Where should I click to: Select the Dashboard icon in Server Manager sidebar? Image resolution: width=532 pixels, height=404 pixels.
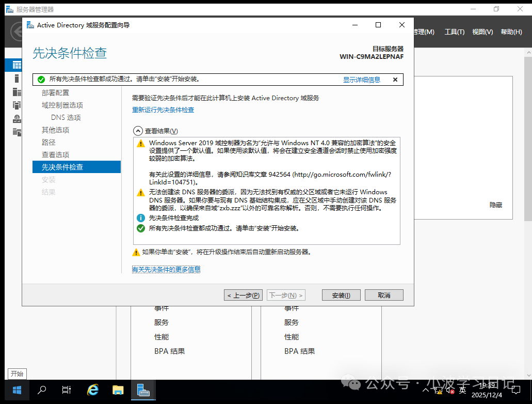tap(17, 65)
